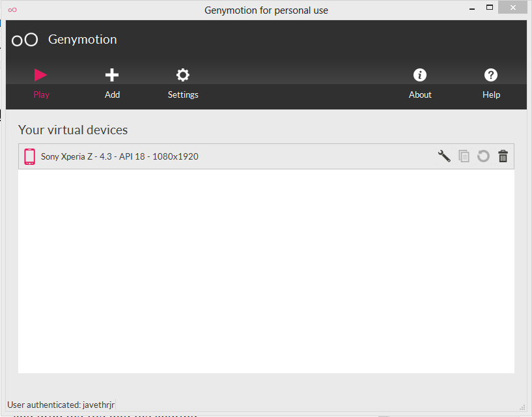Select Sony Xperia Z - 4.3 - API 18 row

click(x=266, y=156)
